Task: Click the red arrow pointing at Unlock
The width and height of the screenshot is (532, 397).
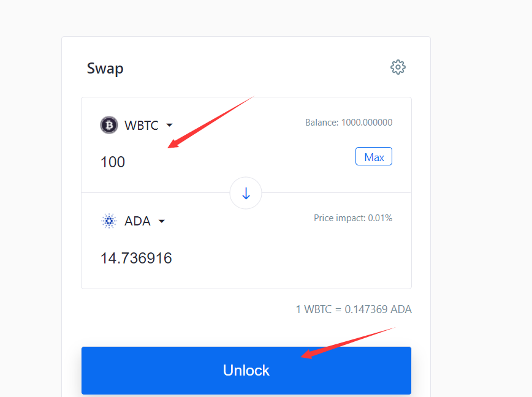Action: pos(348,342)
